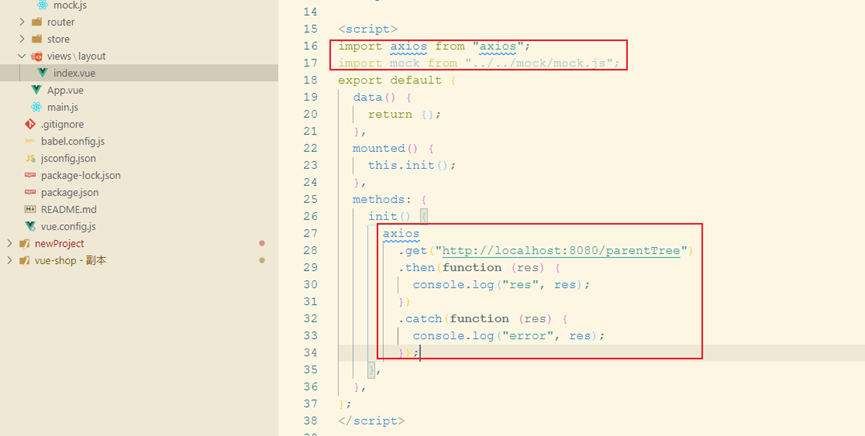
Task: Click the Vue icon beside App.vue
Action: (x=37, y=90)
